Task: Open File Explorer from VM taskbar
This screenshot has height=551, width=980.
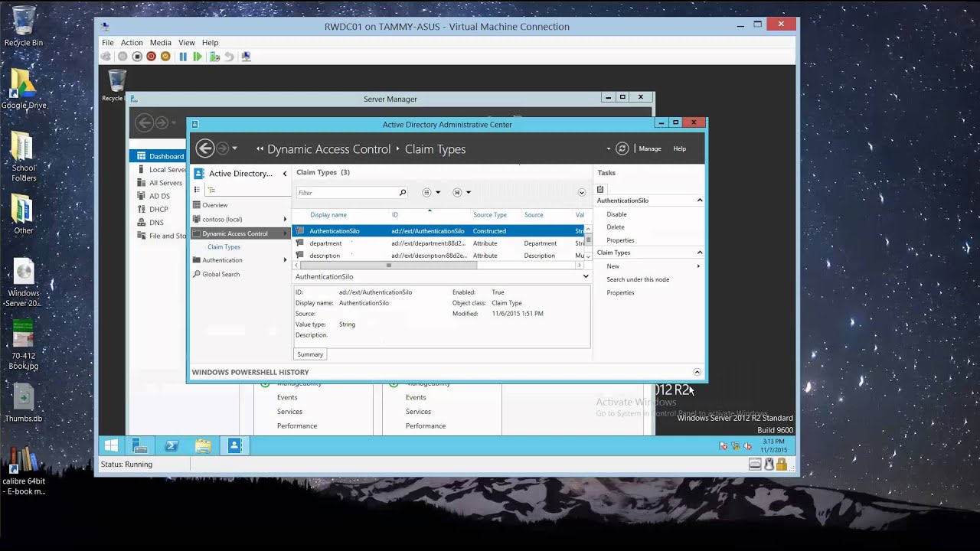Action: [203, 445]
